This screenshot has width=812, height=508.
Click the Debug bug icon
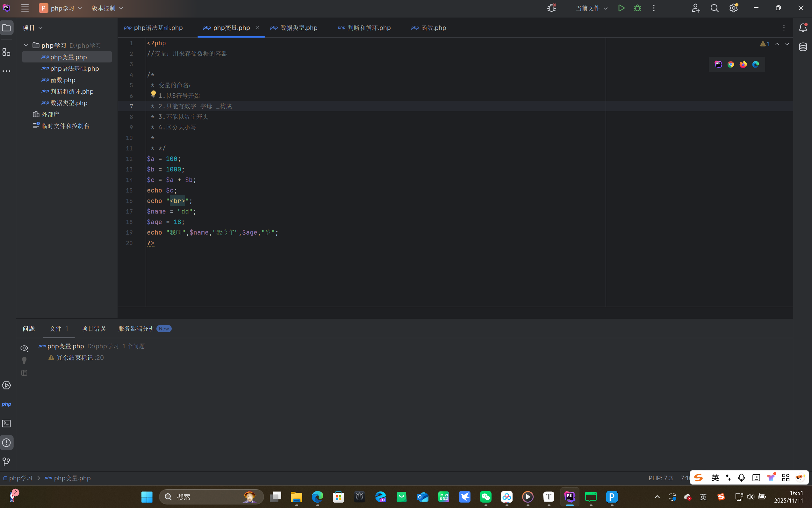tap(637, 8)
